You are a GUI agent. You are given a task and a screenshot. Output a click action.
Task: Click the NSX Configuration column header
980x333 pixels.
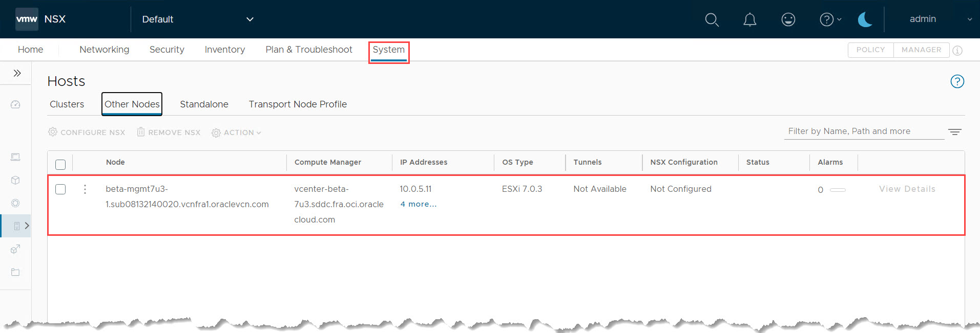click(684, 162)
